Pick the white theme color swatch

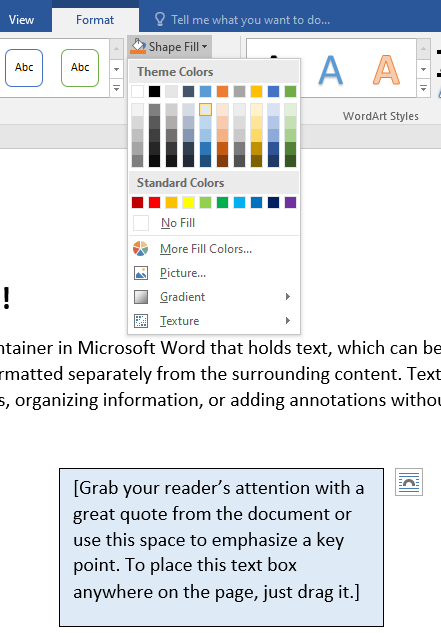[x=137, y=92]
